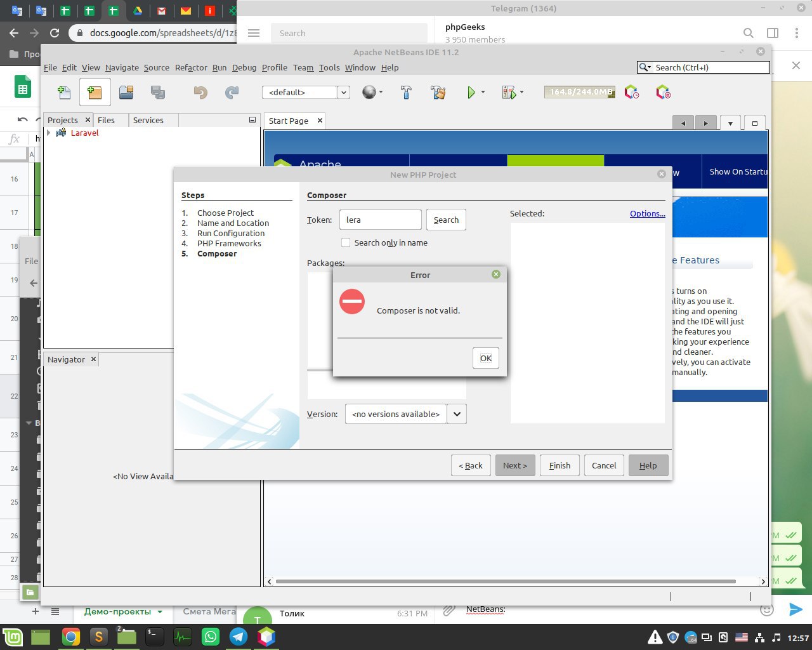The height and width of the screenshot is (650, 812).
Task: Click the globe browser icon in toolbar
Action: (x=369, y=93)
